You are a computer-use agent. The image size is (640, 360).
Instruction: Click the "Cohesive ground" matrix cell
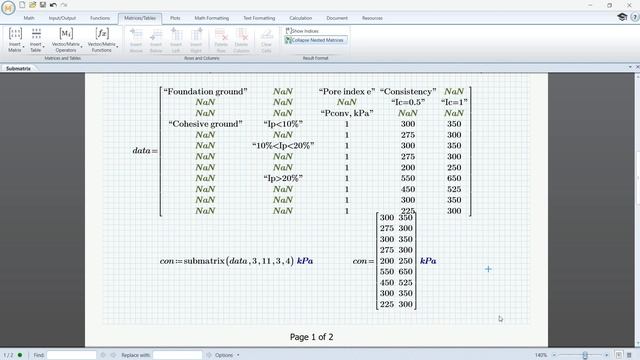point(205,124)
